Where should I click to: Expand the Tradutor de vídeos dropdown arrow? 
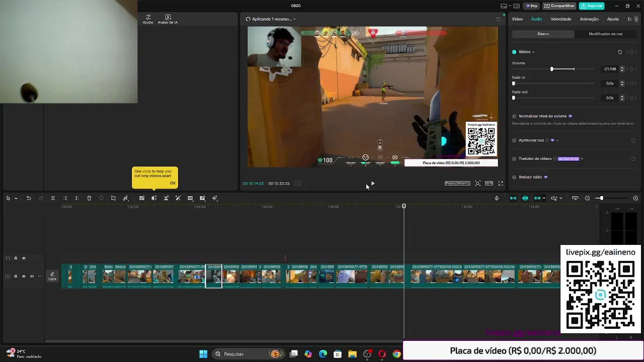(582, 159)
